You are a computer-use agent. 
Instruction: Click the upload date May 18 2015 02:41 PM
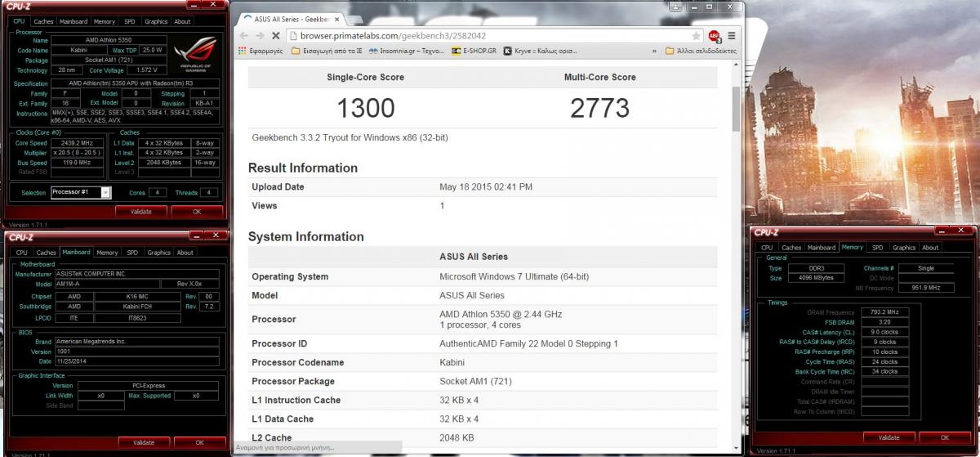(486, 187)
